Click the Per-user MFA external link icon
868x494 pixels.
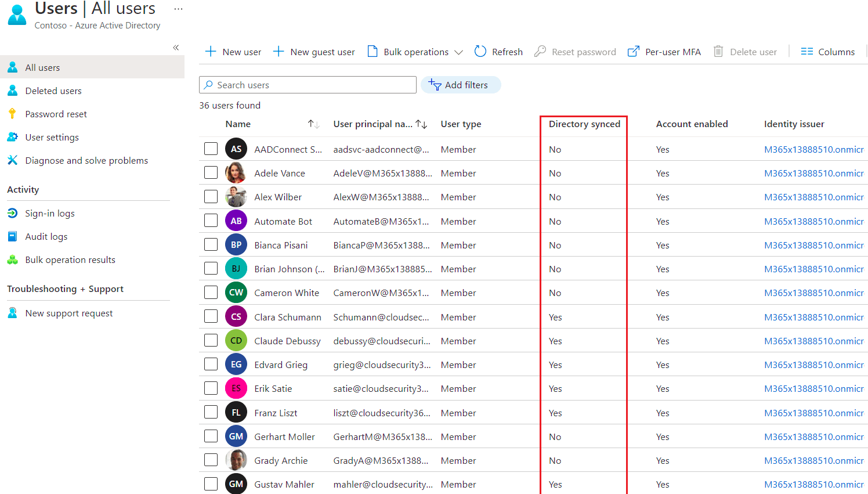pyautogui.click(x=634, y=52)
